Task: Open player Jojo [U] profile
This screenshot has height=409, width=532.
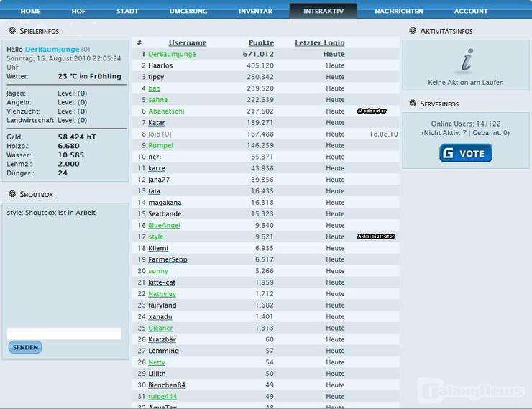Action: tap(160, 134)
